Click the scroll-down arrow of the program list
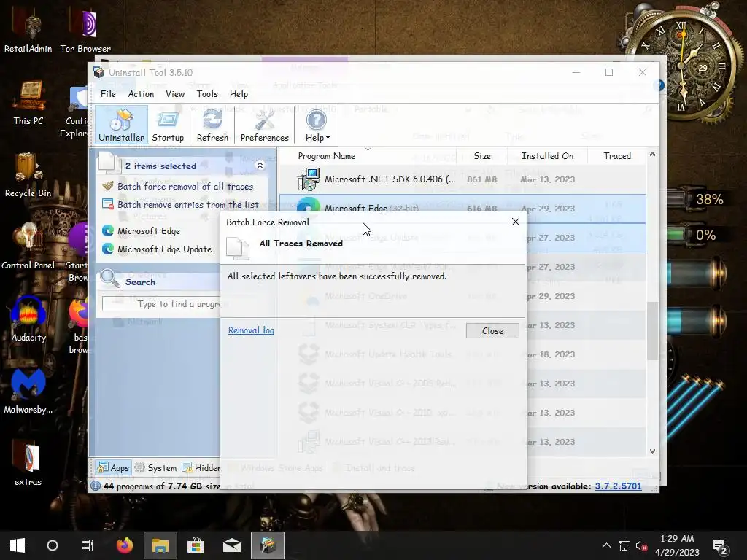The image size is (747, 560). tap(652, 451)
